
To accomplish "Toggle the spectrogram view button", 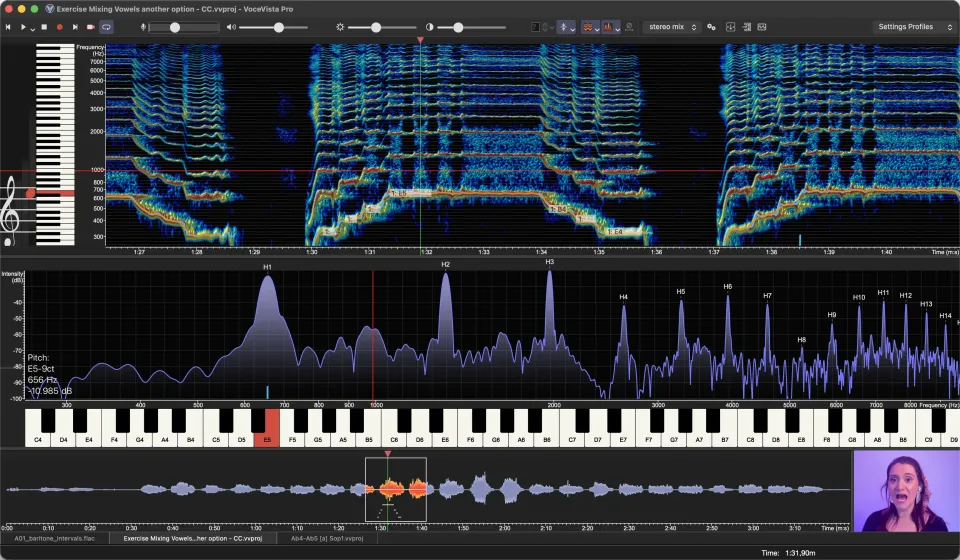I will [x=588, y=27].
